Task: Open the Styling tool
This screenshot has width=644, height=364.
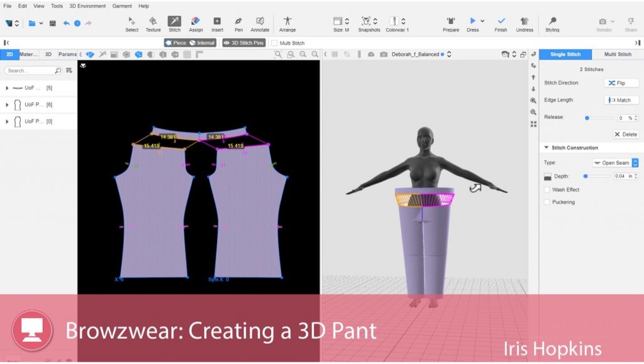Action: 553,22
